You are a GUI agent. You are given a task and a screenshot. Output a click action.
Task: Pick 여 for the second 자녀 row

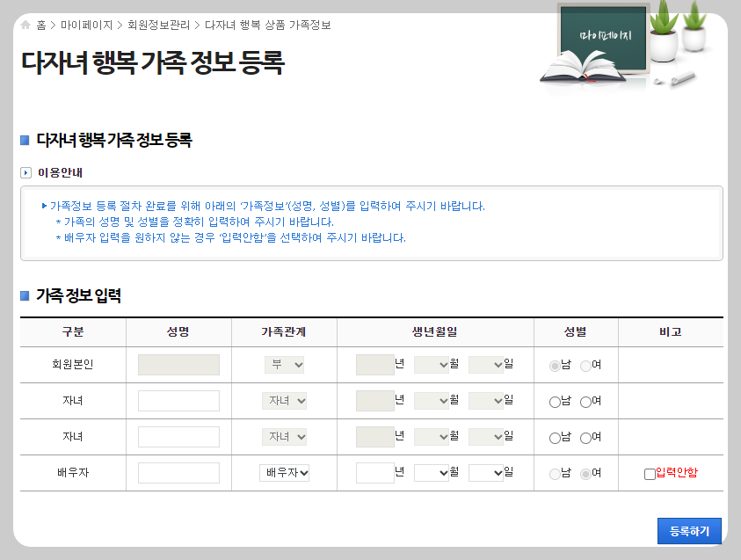[585, 438]
